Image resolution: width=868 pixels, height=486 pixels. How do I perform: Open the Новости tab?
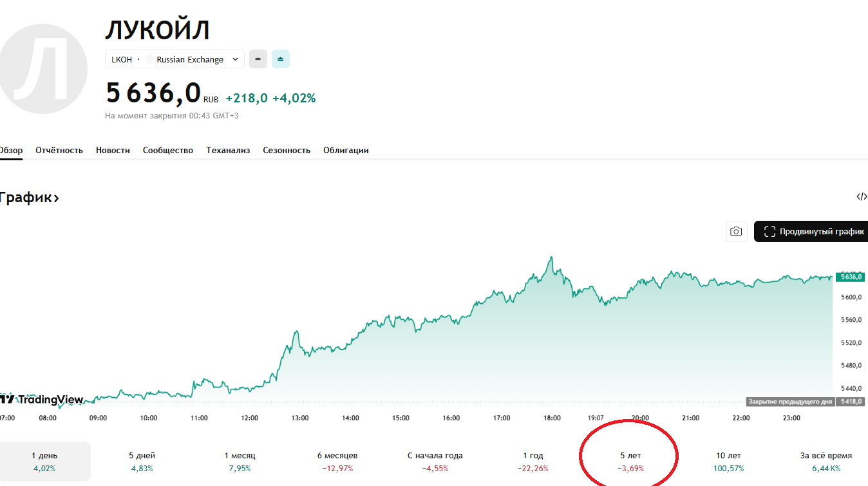(113, 150)
